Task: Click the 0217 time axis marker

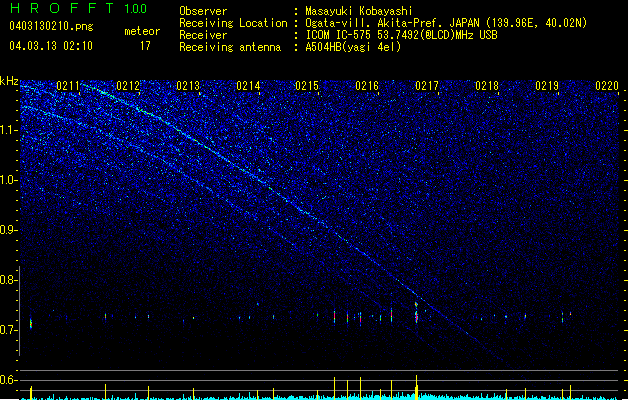Action: 427,86
